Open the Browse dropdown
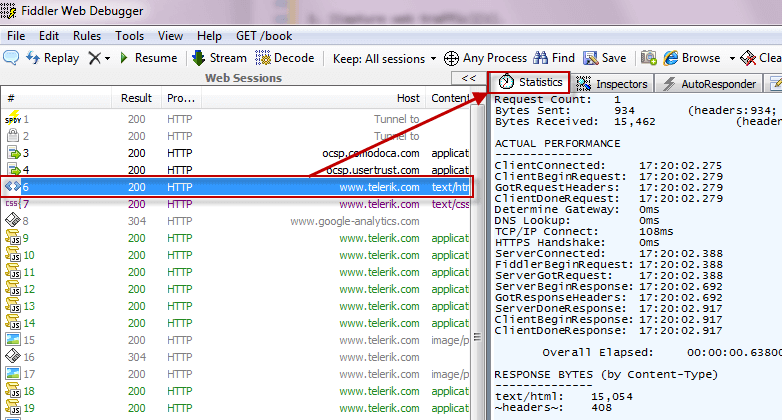The width and height of the screenshot is (782, 420). 700,58
